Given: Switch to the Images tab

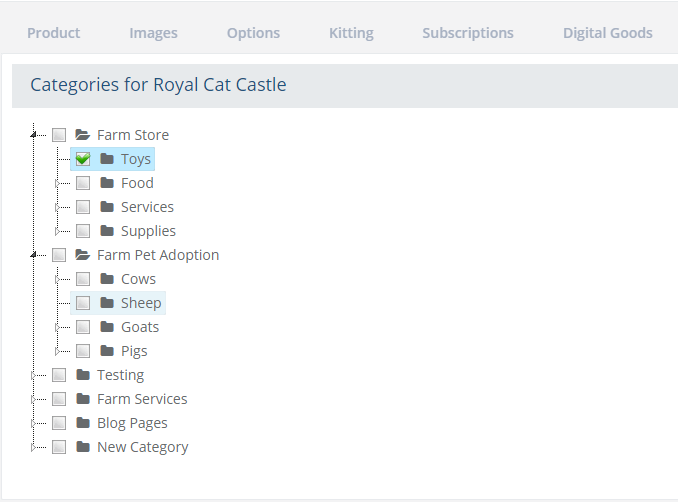Looking at the screenshot, I should pos(153,33).
